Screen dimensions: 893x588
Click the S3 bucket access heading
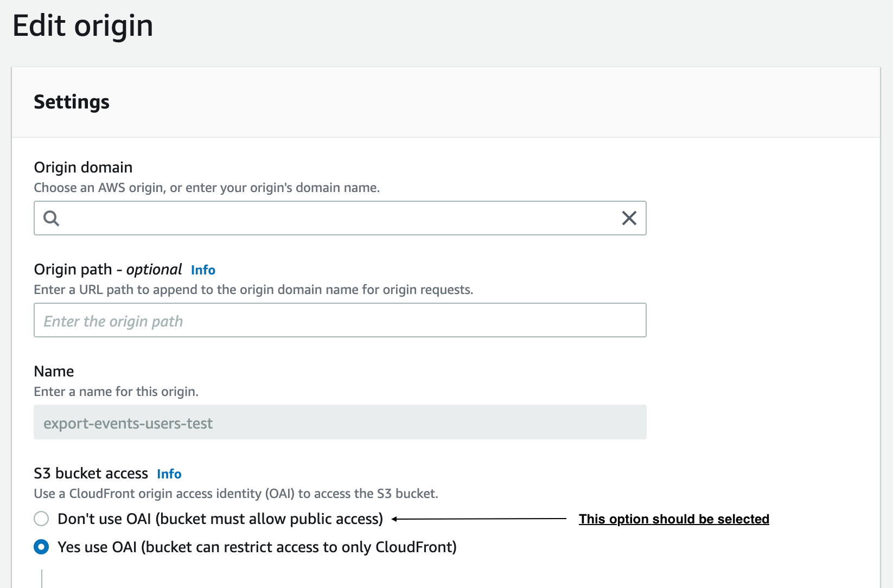click(x=91, y=472)
